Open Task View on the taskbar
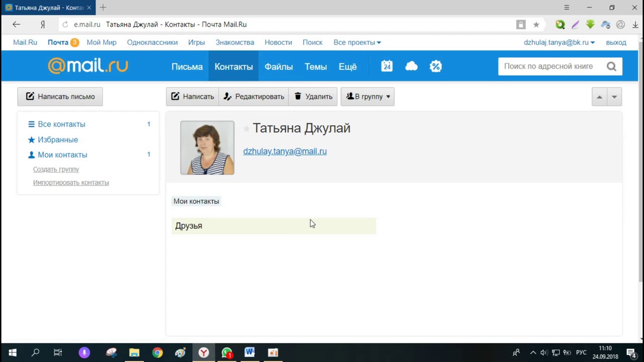644x362 pixels. 58,352
